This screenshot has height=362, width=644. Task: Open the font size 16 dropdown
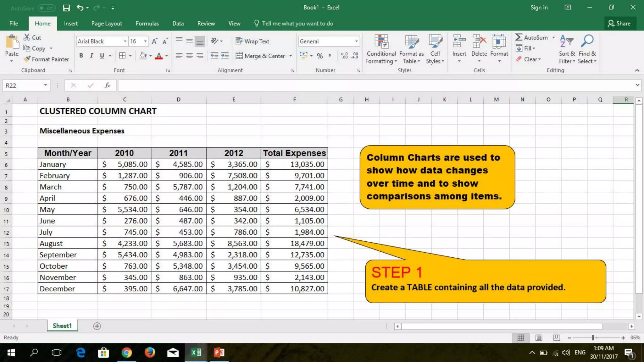coord(145,41)
